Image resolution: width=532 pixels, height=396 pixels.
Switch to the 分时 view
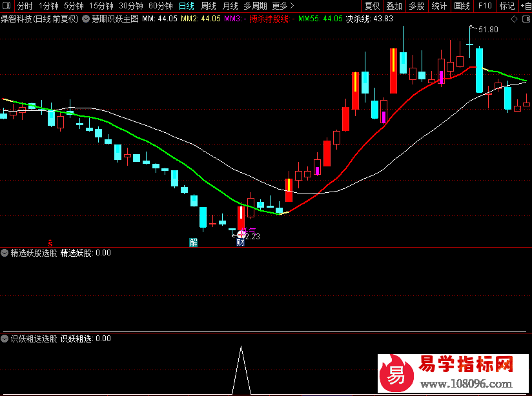point(25,6)
